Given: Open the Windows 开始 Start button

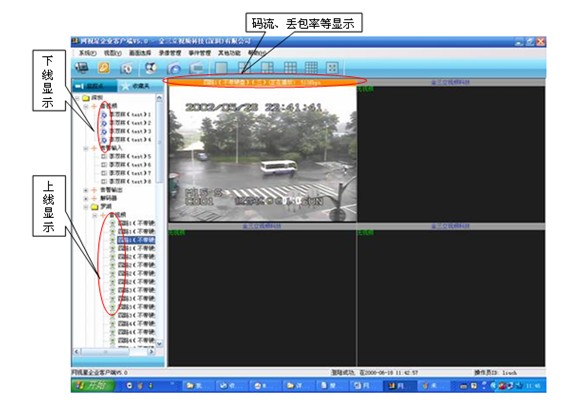Looking at the screenshot, I should click(x=92, y=385).
